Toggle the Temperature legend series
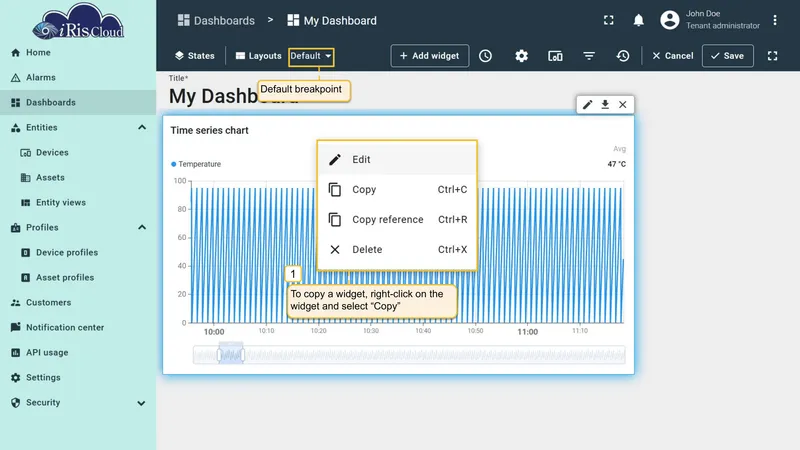Image resolution: width=800 pixels, height=450 pixels. click(x=196, y=164)
